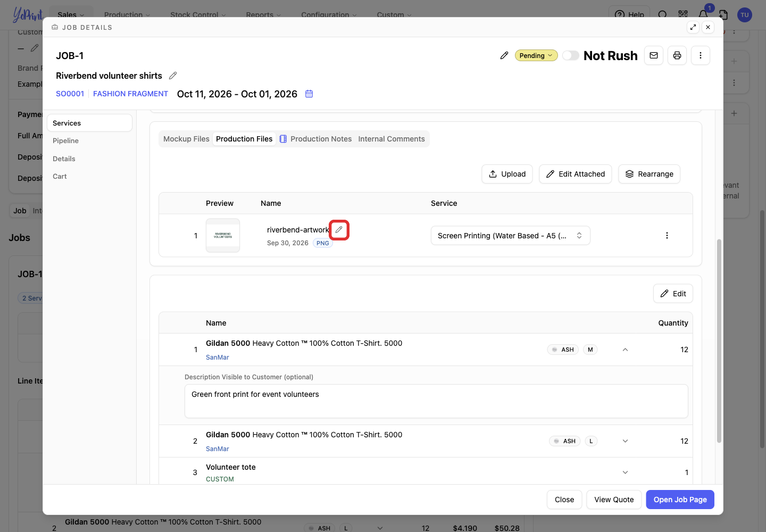Click Edit Attached button
This screenshot has width=766, height=532.
pos(576,174)
